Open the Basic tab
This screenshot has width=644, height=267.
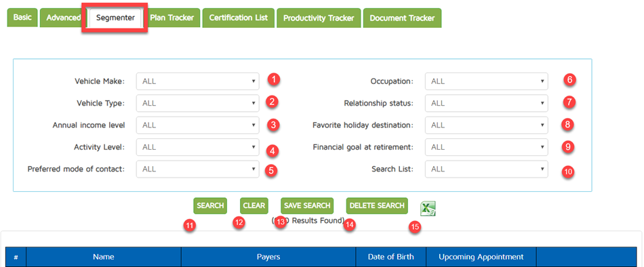(x=22, y=18)
